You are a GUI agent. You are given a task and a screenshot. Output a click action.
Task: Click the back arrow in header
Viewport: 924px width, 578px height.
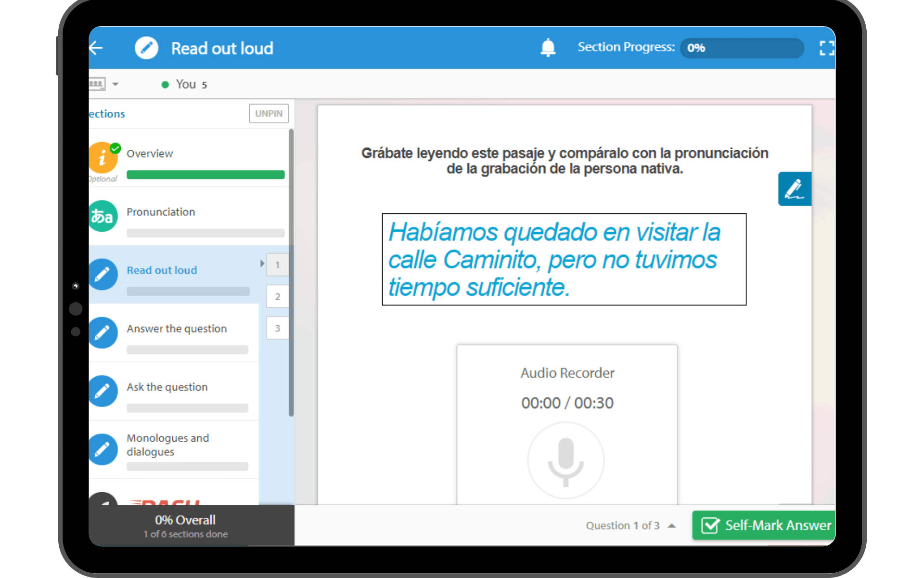pos(97,48)
